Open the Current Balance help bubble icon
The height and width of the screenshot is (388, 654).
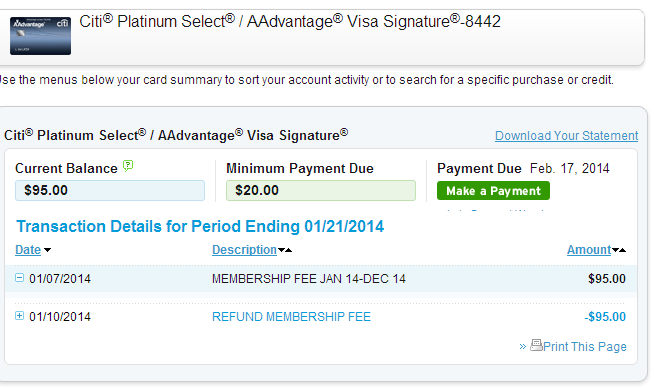click(x=128, y=166)
